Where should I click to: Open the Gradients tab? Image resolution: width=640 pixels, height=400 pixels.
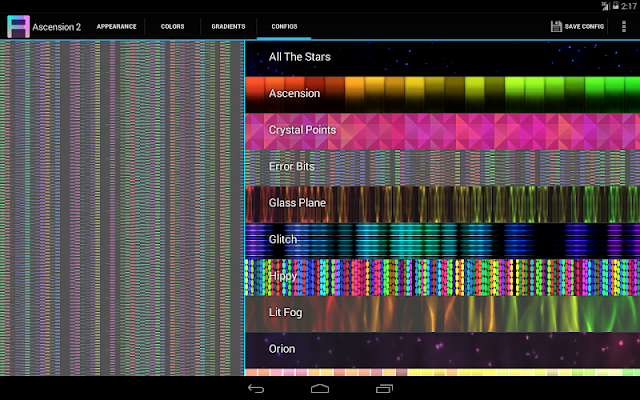[x=228, y=27]
